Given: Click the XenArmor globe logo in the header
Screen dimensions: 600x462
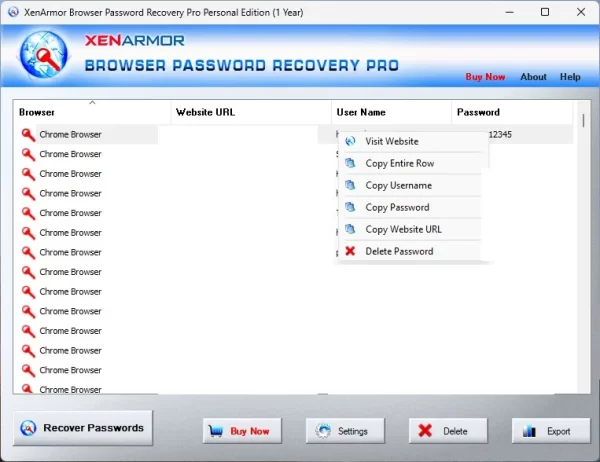Looking at the screenshot, I should [x=44, y=55].
